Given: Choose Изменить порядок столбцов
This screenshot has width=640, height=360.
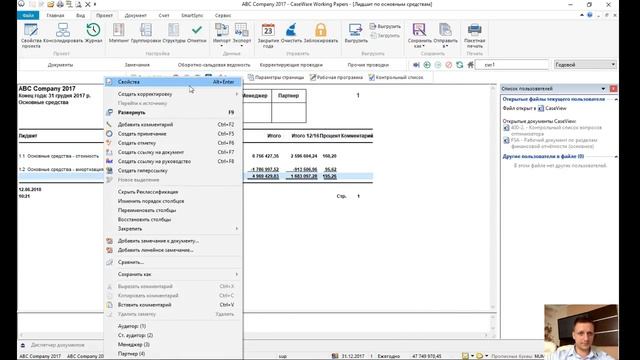Looking at the screenshot, I should point(173,201).
